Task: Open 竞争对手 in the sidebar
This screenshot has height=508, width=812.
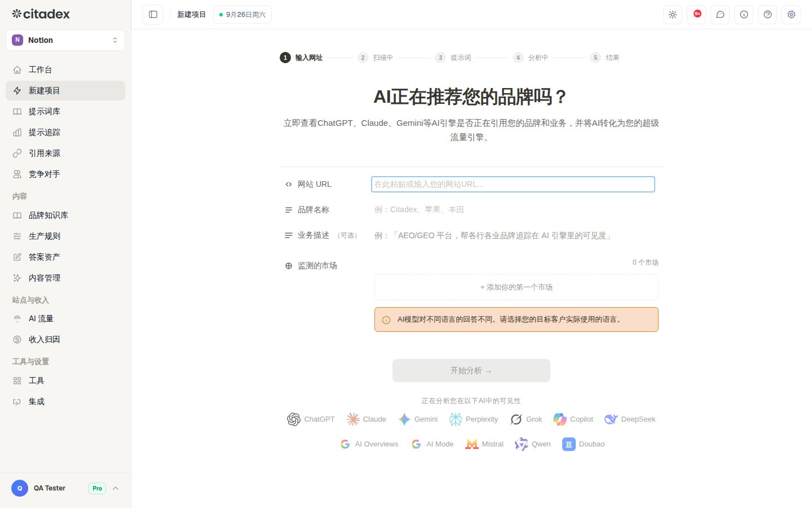Action: pyautogui.click(x=65, y=174)
